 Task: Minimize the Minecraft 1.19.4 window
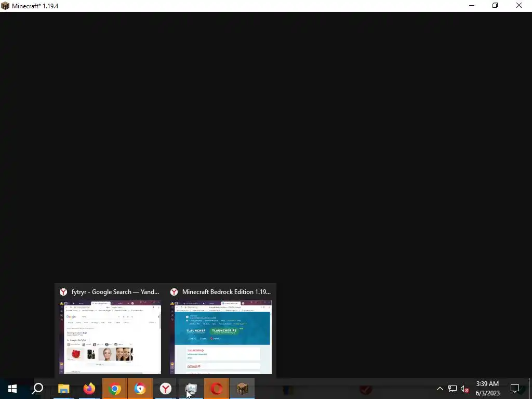pyautogui.click(x=472, y=6)
